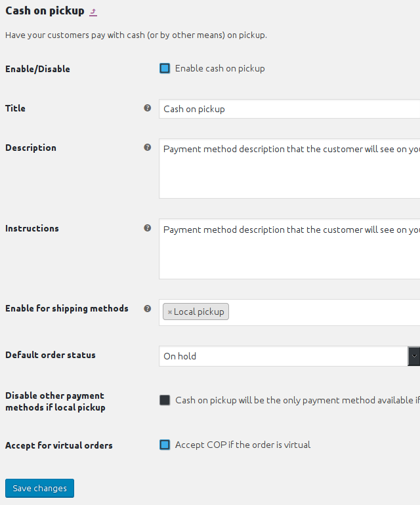Open the shipping methods multi-select field
The height and width of the screenshot is (505, 420).
point(322,312)
